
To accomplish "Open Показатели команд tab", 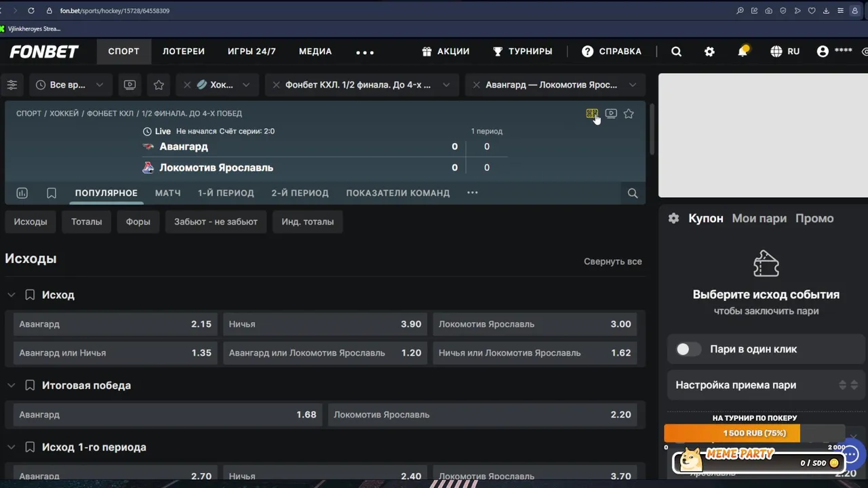I will tap(398, 193).
